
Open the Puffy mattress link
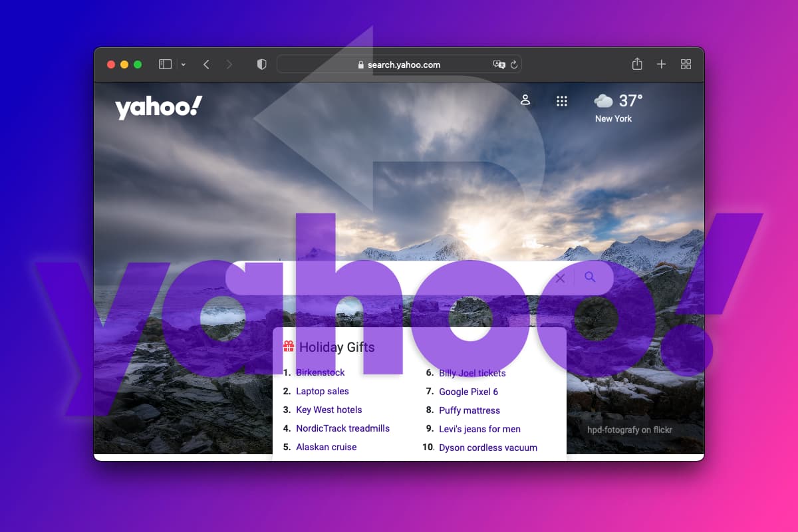(x=469, y=410)
